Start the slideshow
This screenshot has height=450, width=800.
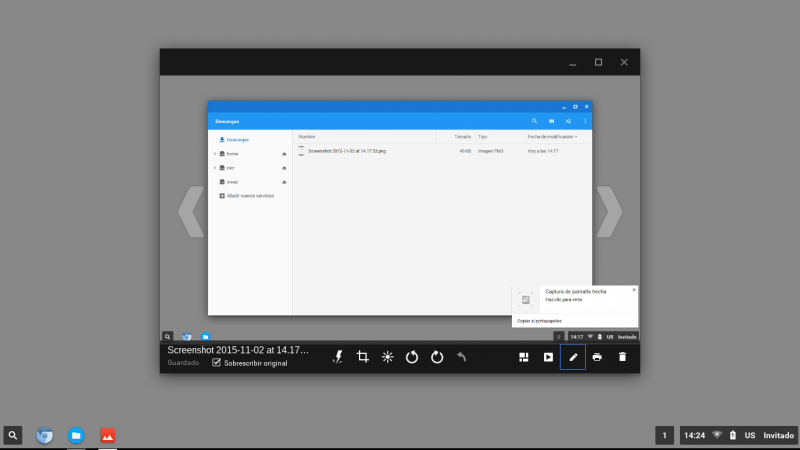[548, 357]
